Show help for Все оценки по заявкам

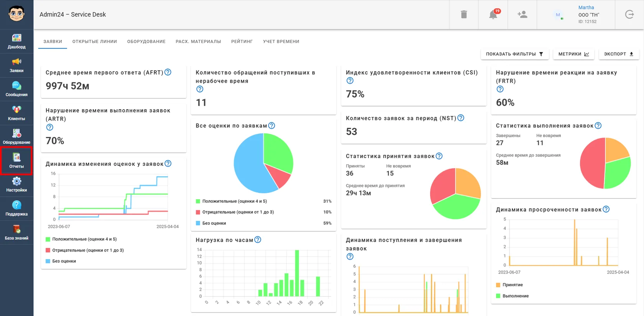272,125
